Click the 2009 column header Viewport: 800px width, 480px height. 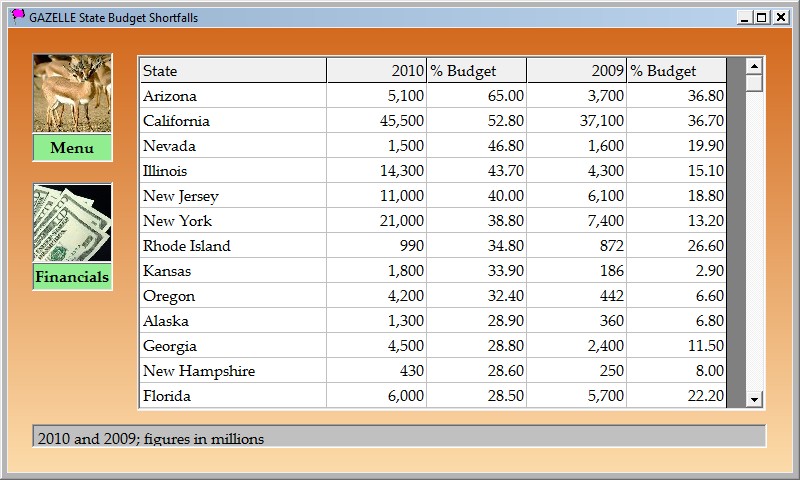(576, 71)
